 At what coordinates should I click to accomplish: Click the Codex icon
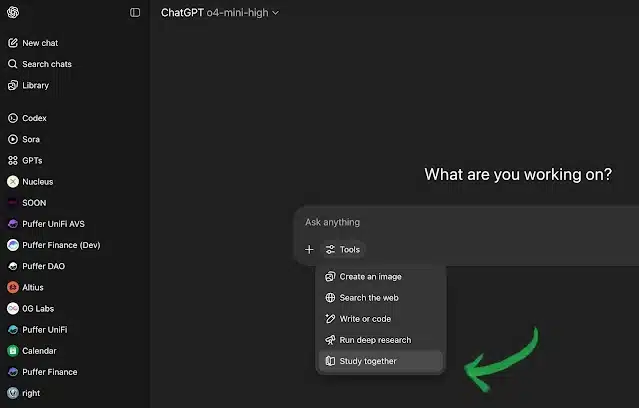(13, 118)
